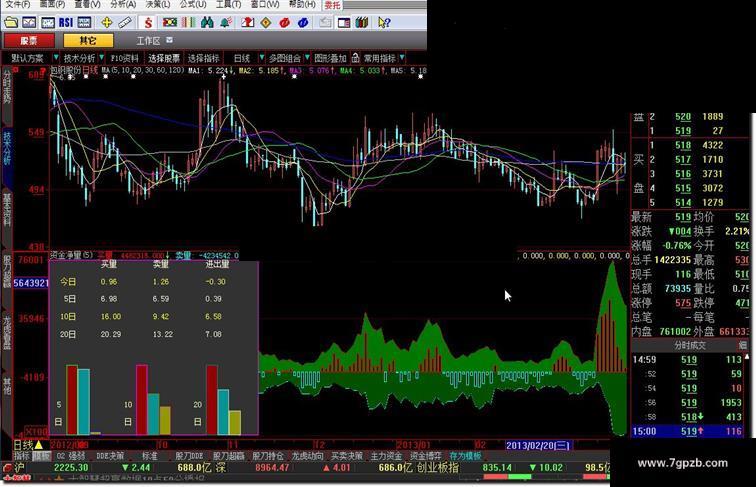Click the yellow 其它 button
Viewport: 756px width, 487px height.
pos(88,41)
